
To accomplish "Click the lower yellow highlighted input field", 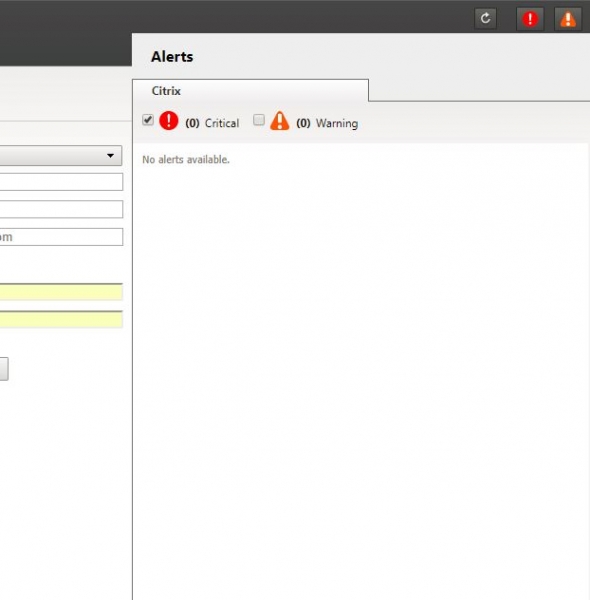I will pos(61,320).
